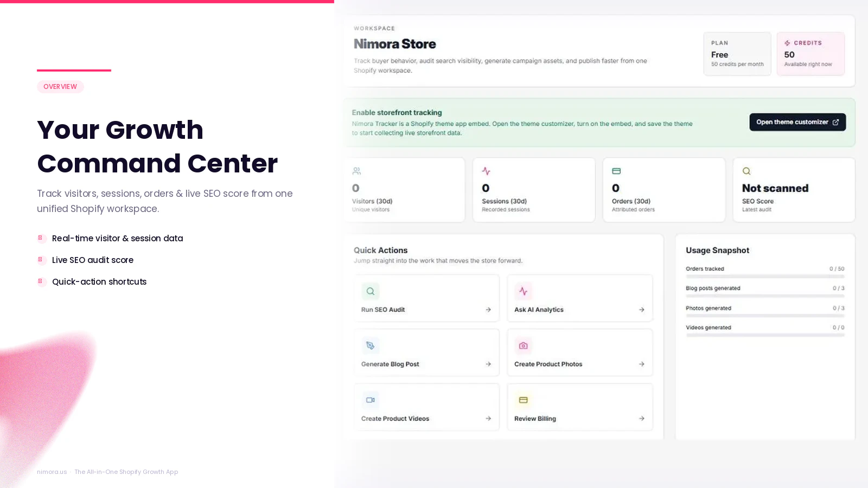Click the "0 / 50" orders tracked value
868x488 pixels.
[837, 269]
